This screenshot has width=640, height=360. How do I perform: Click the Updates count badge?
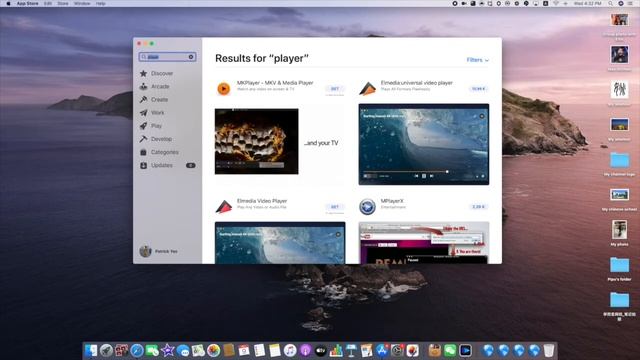click(x=191, y=165)
